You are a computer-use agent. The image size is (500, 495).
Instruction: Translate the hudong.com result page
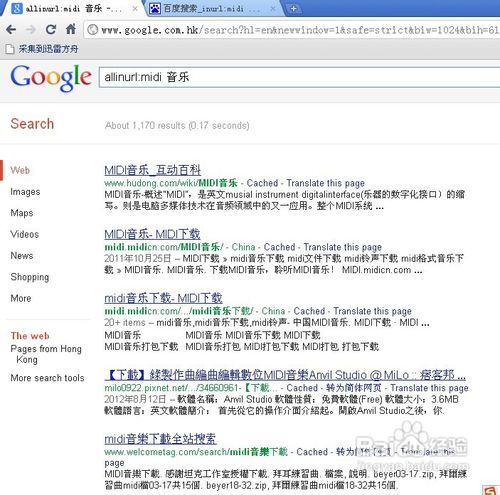pos(325,183)
